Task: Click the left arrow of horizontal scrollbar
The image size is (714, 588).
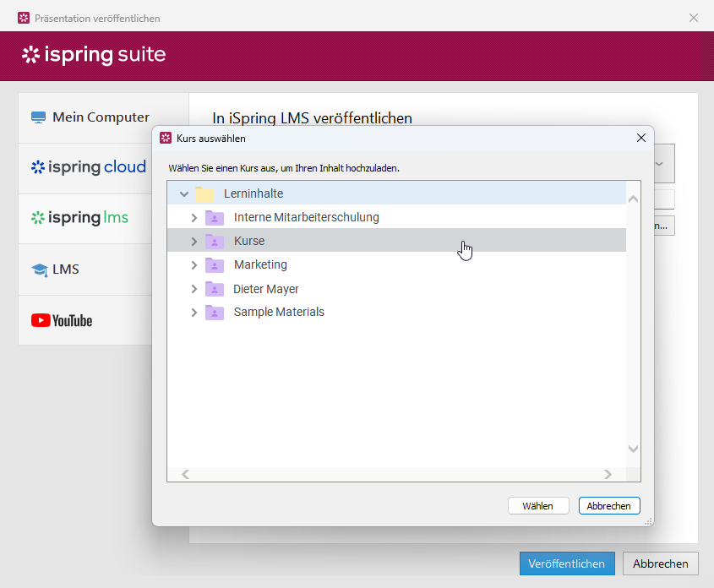Action: click(185, 475)
